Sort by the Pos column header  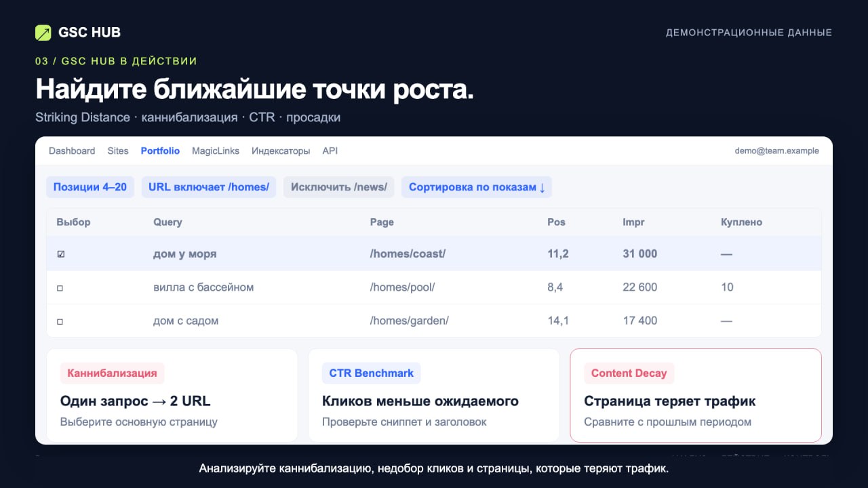(x=556, y=222)
